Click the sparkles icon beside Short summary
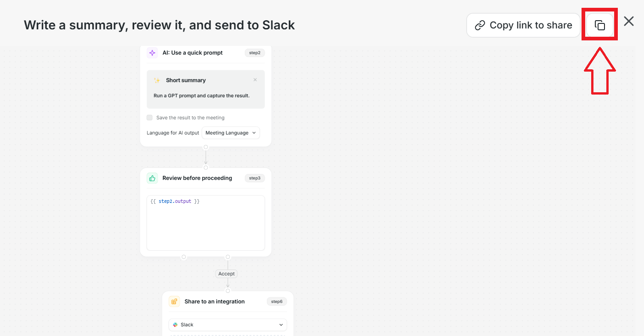The image size is (644, 336). pyautogui.click(x=157, y=80)
